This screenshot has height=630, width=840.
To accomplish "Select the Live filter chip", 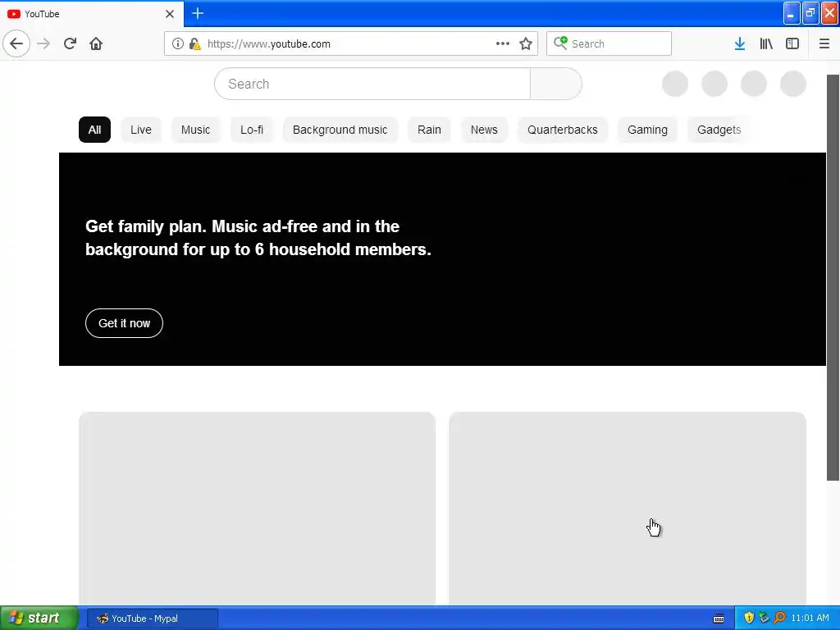I will point(141,130).
